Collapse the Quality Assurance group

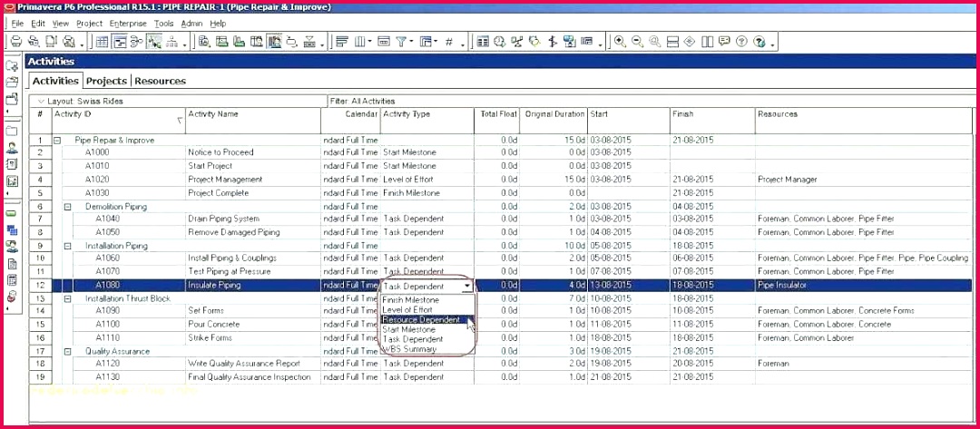click(x=68, y=352)
